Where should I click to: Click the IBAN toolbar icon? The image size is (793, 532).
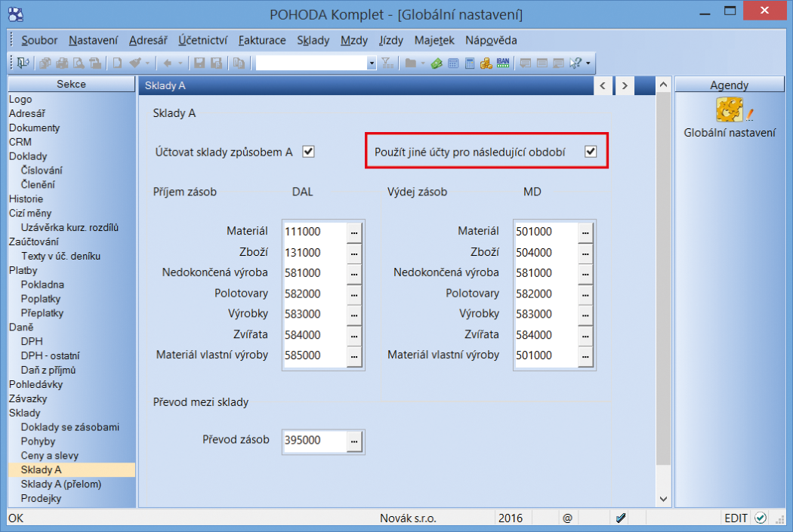coord(503,63)
